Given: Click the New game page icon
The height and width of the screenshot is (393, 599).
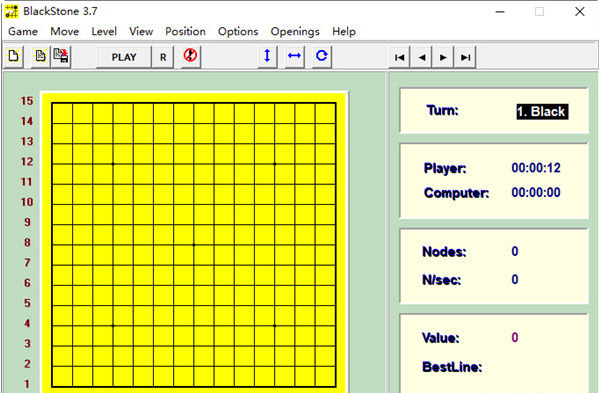Looking at the screenshot, I should pyautogui.click(x=14, y=57).
